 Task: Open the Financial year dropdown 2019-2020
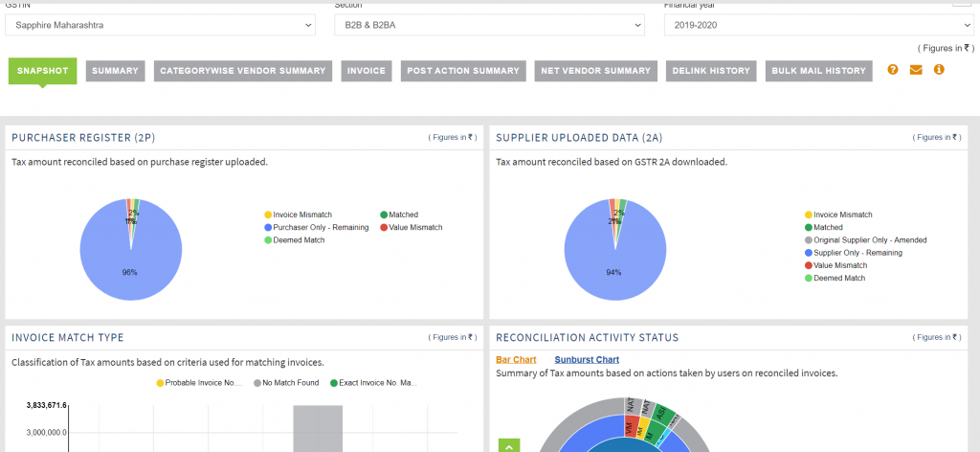point(819,25)
